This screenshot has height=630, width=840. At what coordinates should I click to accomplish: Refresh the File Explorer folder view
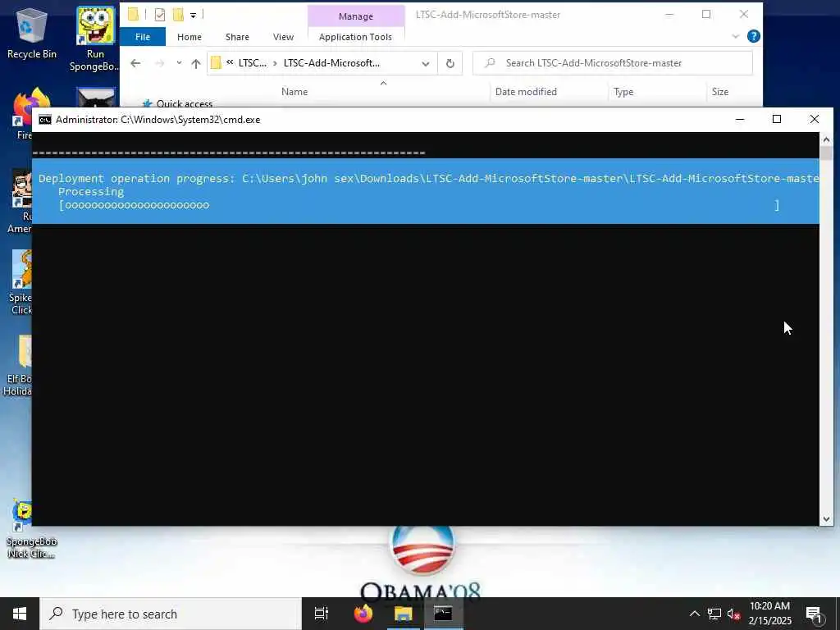[450, 63]
